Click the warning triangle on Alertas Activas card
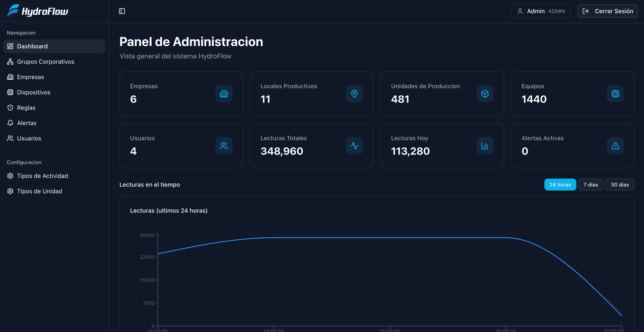Viewport: 644px width, 332px height. coord(615,146)
